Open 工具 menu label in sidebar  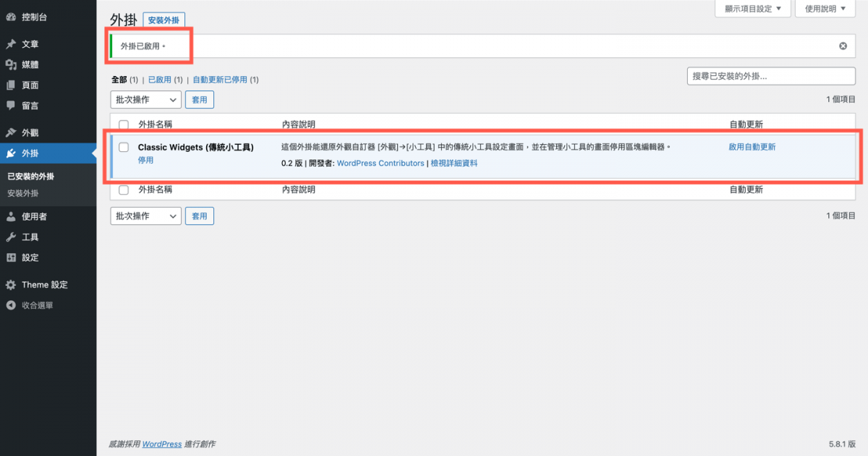point(30,237)
